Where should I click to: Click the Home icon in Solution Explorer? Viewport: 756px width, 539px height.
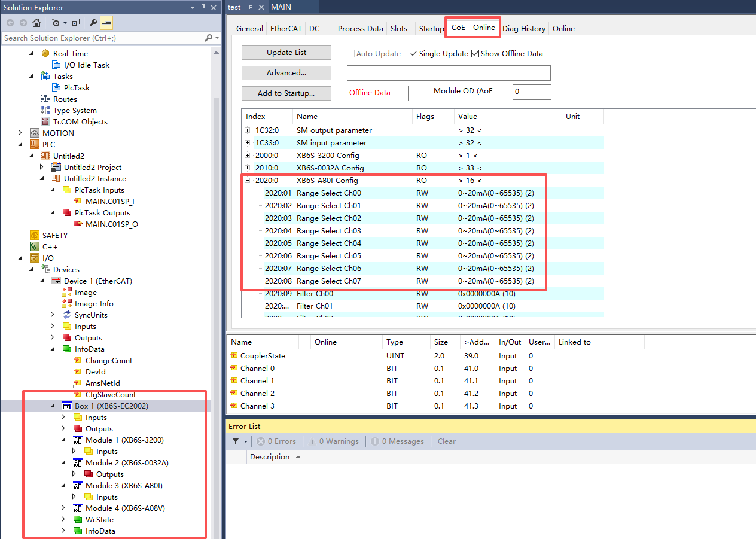click(36, 23)
